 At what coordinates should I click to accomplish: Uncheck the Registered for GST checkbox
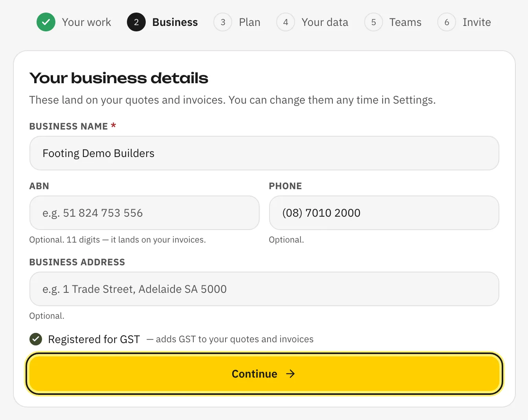(36, 339)
